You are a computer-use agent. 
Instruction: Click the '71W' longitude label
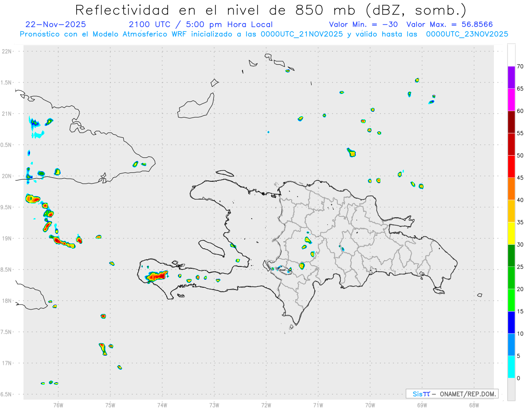[318, 405]
